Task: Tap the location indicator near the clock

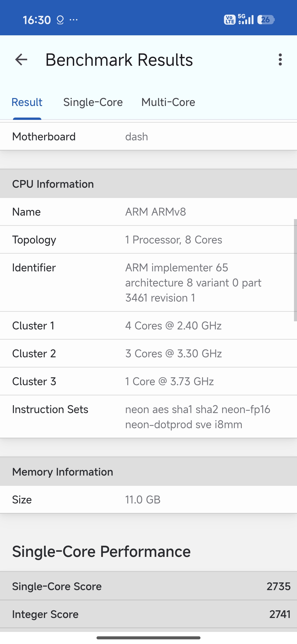Action: click(x=60, y=20)
